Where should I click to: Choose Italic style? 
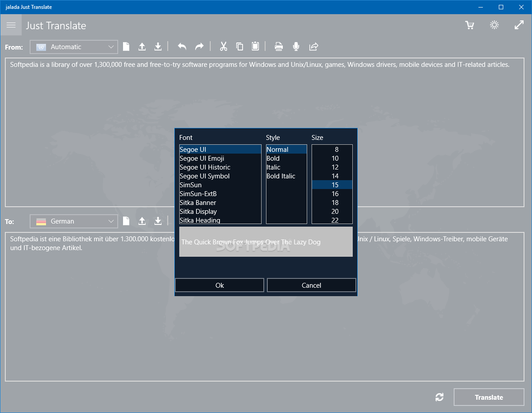click(286, 167)
